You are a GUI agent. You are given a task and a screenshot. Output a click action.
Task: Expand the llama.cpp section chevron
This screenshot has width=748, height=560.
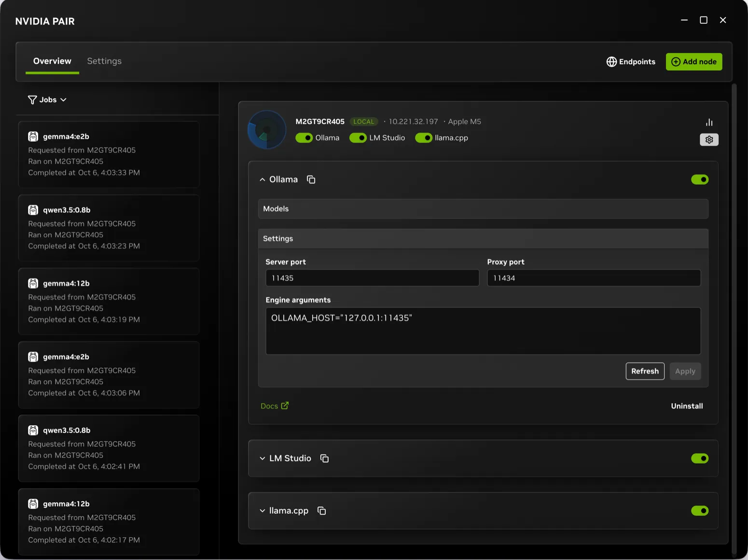coord(262,511)
